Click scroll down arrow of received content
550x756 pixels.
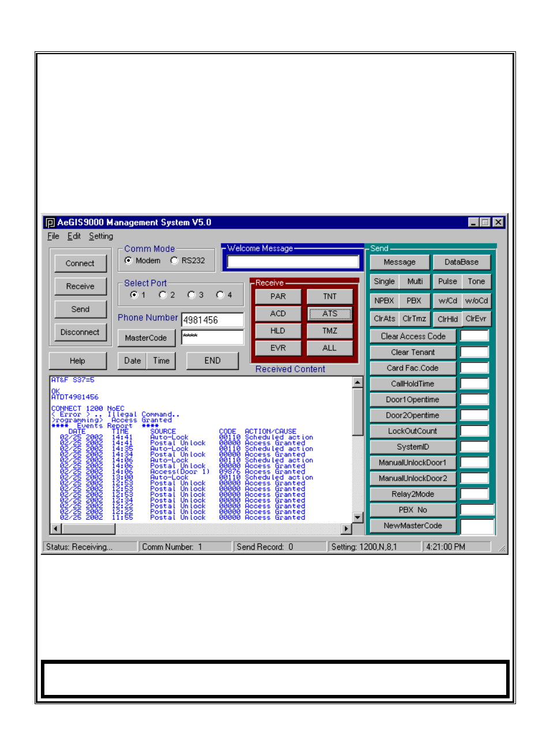[357, 517]
